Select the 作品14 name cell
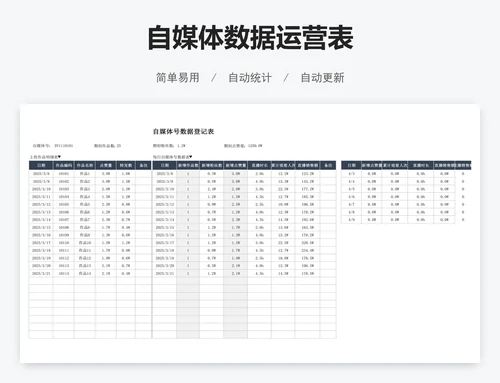This screenshot has height=383, width=500. 85,273
